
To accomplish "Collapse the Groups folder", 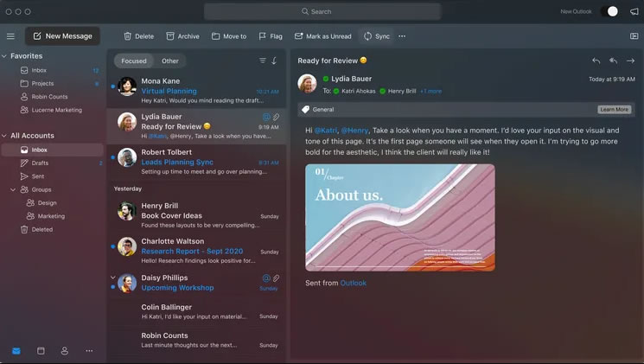I will pos(13,190).
